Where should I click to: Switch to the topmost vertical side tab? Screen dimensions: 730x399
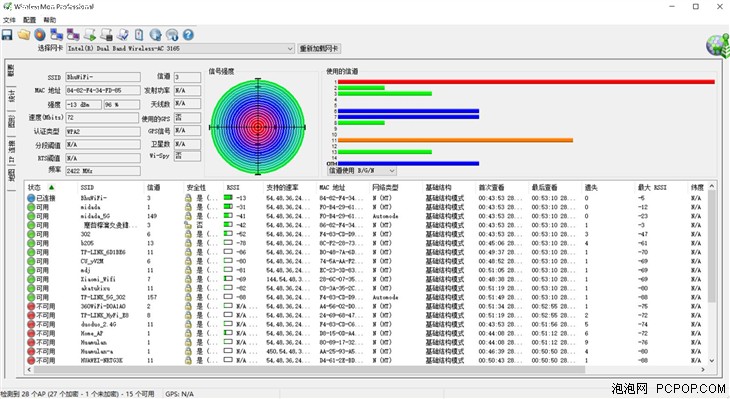point(11,71)
